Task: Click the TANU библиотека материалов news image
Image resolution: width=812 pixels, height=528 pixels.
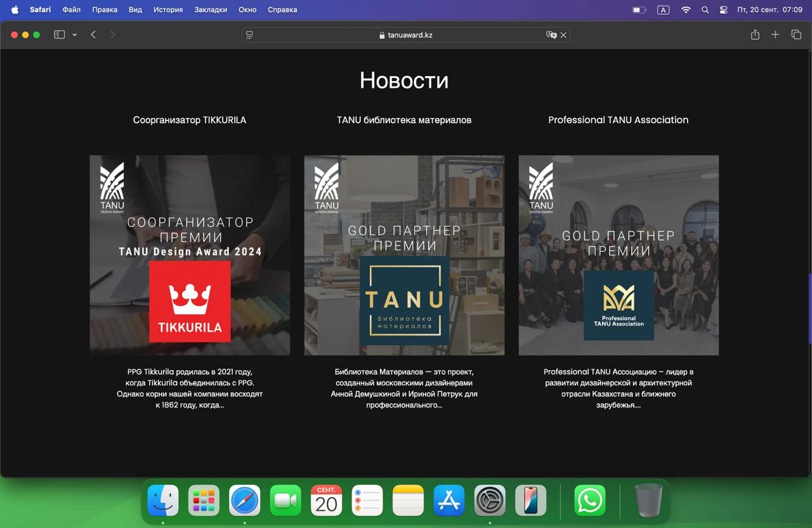Action: coord(404,255)
